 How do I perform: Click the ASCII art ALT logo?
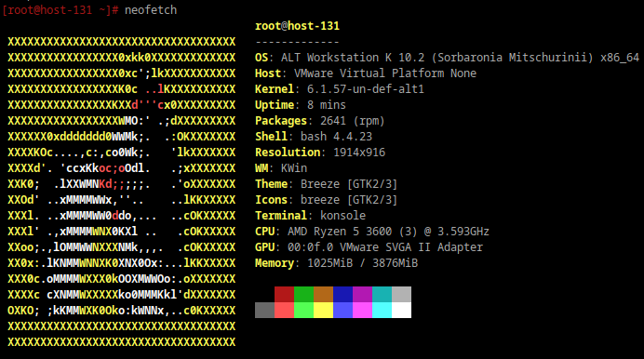point(122,192)
